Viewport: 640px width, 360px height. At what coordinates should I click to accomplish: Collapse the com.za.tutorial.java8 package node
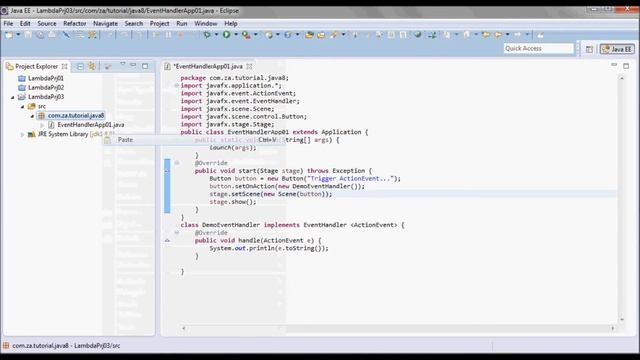coord(32,116)
